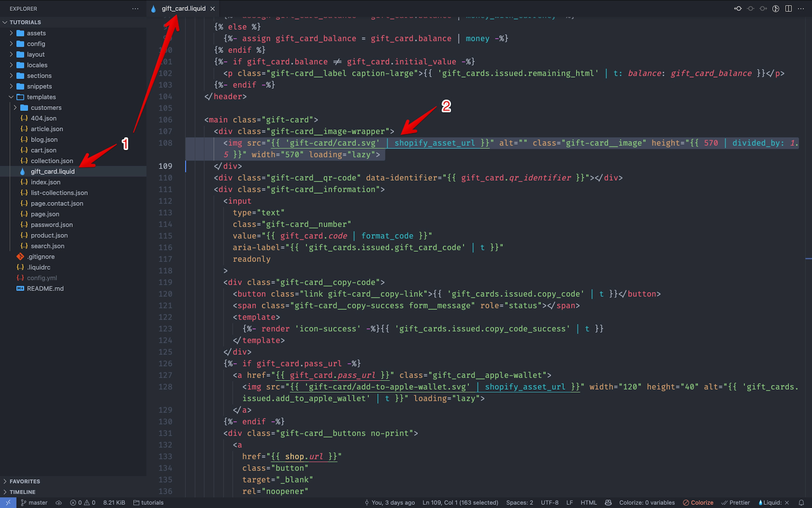Click the overview ruler marker on right scrollbar

pyautogui.click(x=808, y=258)
